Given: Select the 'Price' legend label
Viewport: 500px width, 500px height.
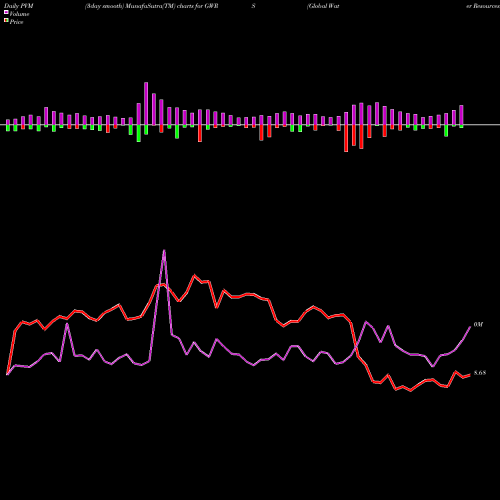Looking at the screenshot, I should pyautogui.click(x=16, y=22).
